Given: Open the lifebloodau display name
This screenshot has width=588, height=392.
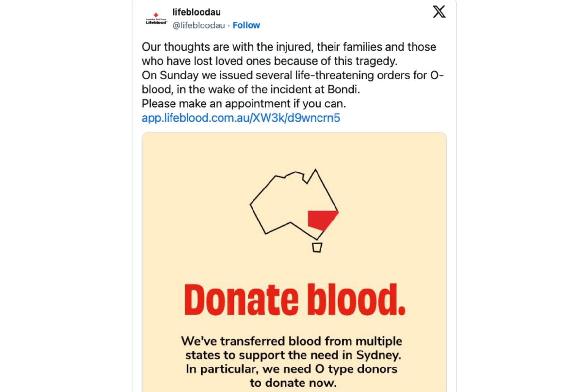Looking at the screenshot, I should point(196,12).
